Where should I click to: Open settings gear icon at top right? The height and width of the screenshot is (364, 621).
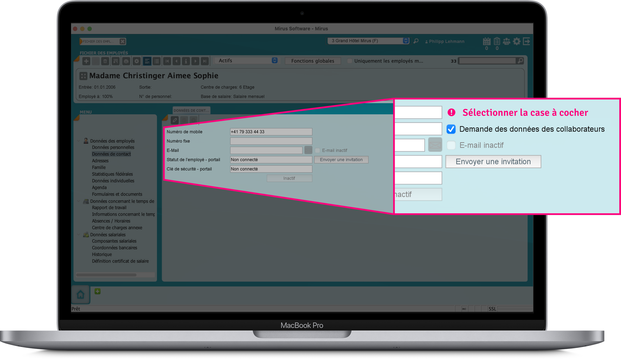(516, 41)
